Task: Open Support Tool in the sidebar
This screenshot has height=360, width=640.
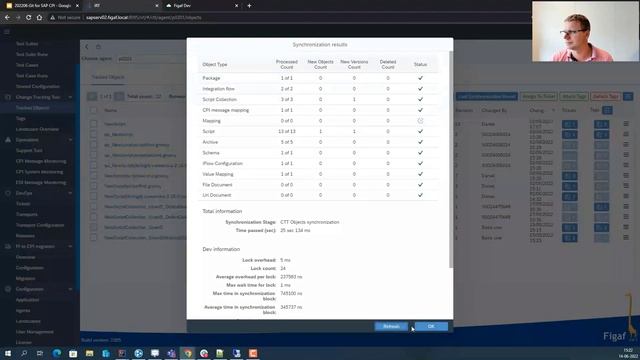Action: (x=29, y=150)
